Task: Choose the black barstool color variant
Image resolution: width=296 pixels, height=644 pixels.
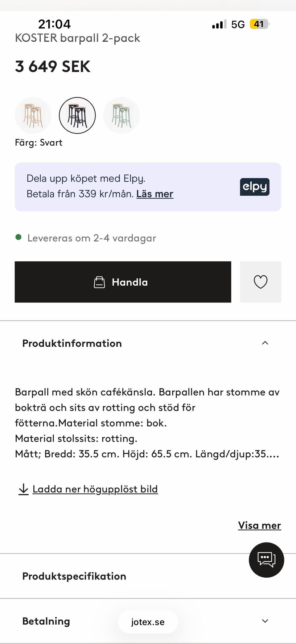Action: point(77,116)
